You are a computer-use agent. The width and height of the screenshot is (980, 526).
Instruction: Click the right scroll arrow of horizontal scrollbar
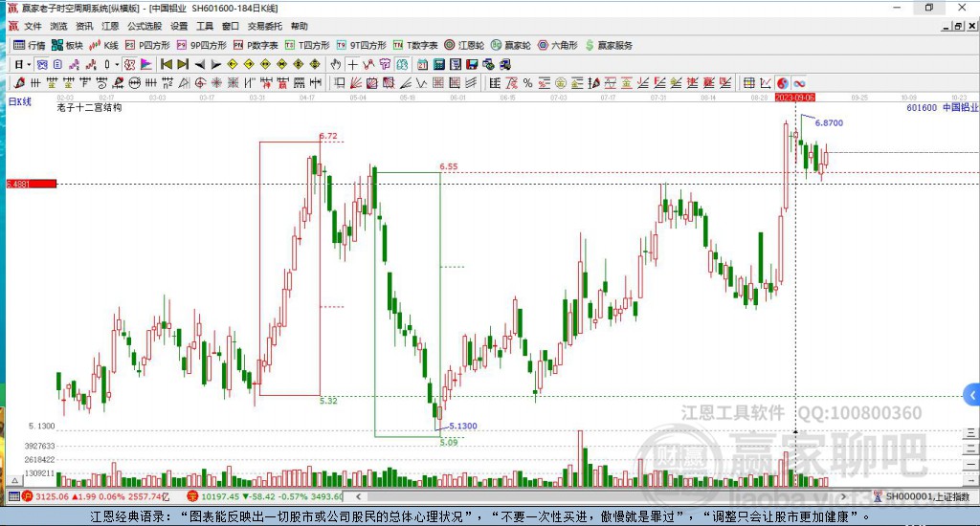tap(844, 496)
